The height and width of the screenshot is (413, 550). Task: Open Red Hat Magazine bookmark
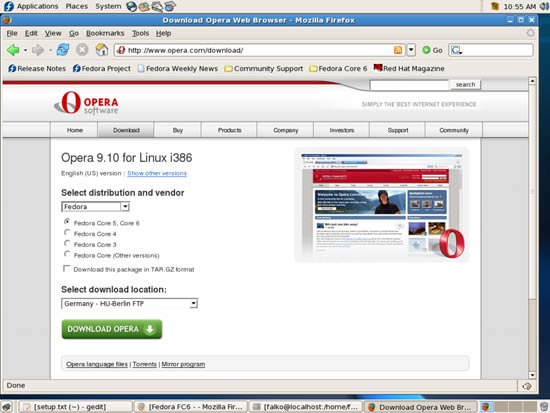(x=409, y=68)
